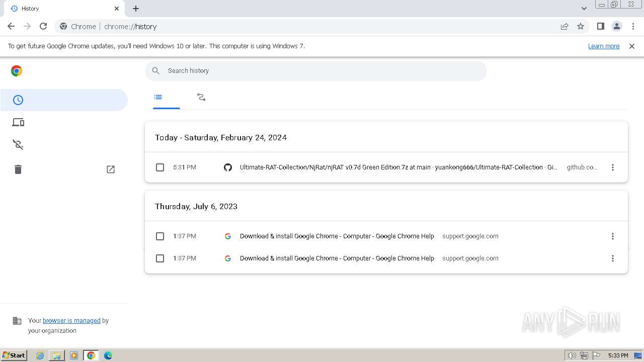Viewport: 644px width, 362px height.
Task: Open more actions for second Chrome Help entry
Action: click(x=613, y=258)
